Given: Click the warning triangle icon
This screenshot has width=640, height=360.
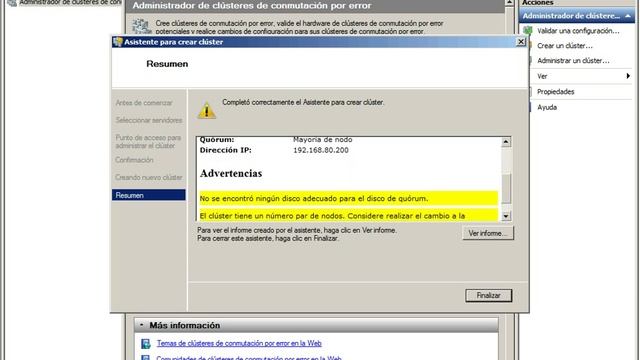Looking at the screenshot, I should pos(207,110).
